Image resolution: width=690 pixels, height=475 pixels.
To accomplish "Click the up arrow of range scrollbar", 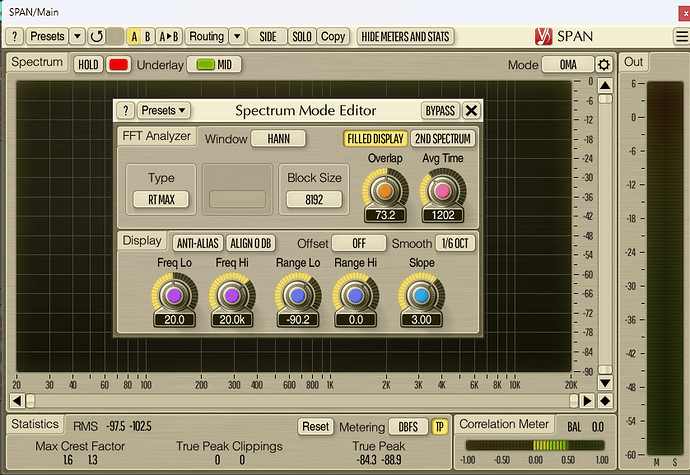I will 605,85.
